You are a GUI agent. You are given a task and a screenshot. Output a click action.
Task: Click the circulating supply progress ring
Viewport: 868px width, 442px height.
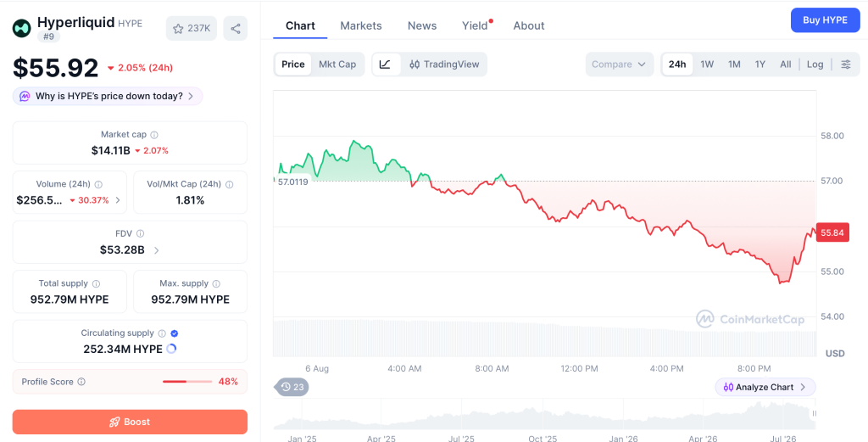point(171,349)
